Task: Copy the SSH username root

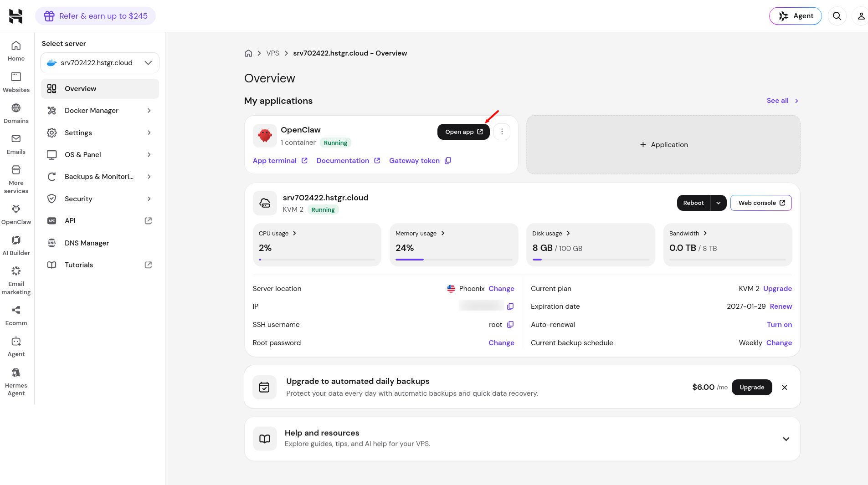Action: [510, 325]
